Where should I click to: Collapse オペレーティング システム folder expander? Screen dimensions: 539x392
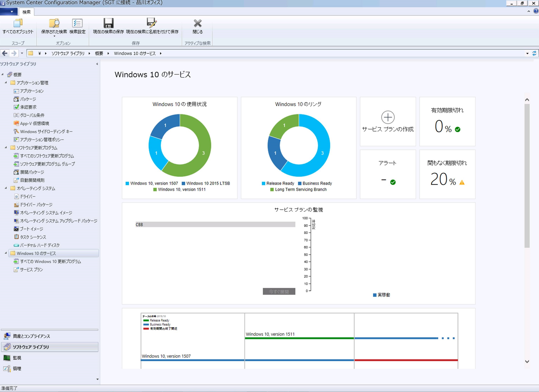pos(6,188)
